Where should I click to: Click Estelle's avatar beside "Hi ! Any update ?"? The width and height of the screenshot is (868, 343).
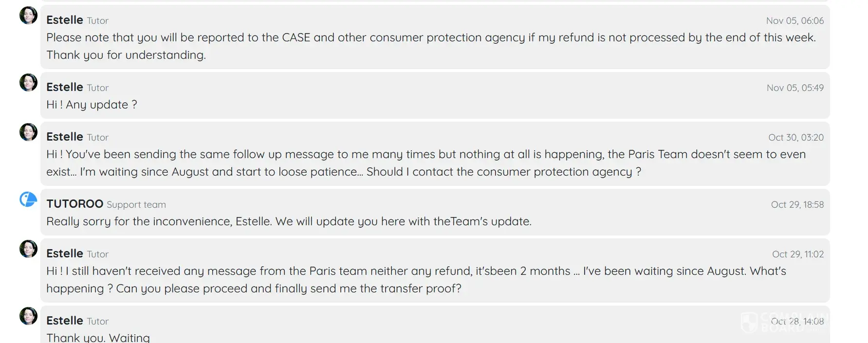[28, 83]
